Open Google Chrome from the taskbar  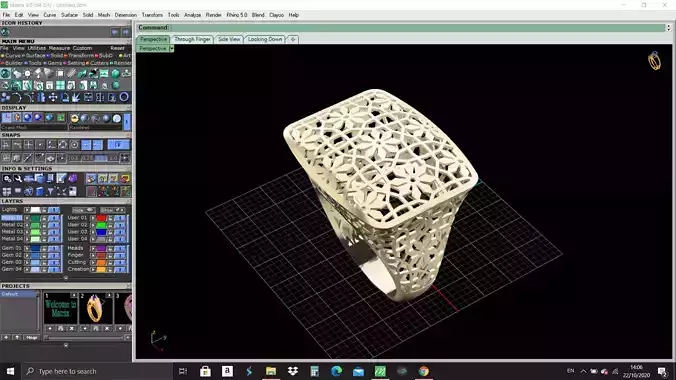[424, 371]
